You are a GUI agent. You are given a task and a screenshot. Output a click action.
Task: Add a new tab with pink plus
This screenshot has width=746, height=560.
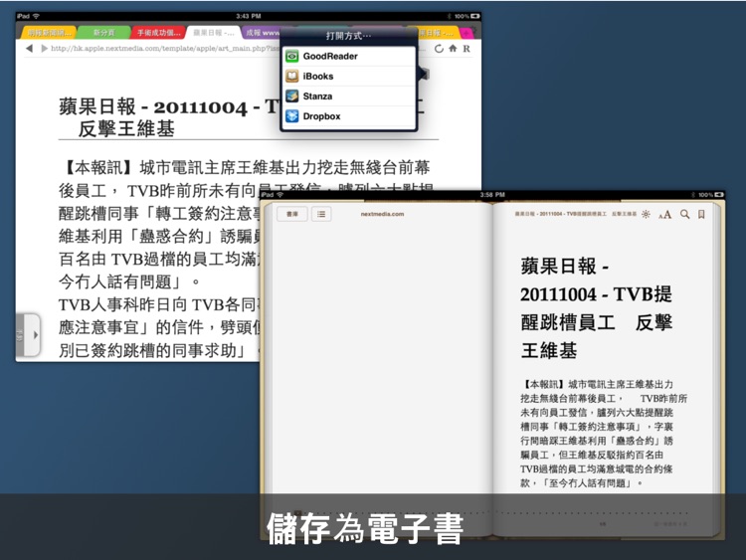coord(466,33)
